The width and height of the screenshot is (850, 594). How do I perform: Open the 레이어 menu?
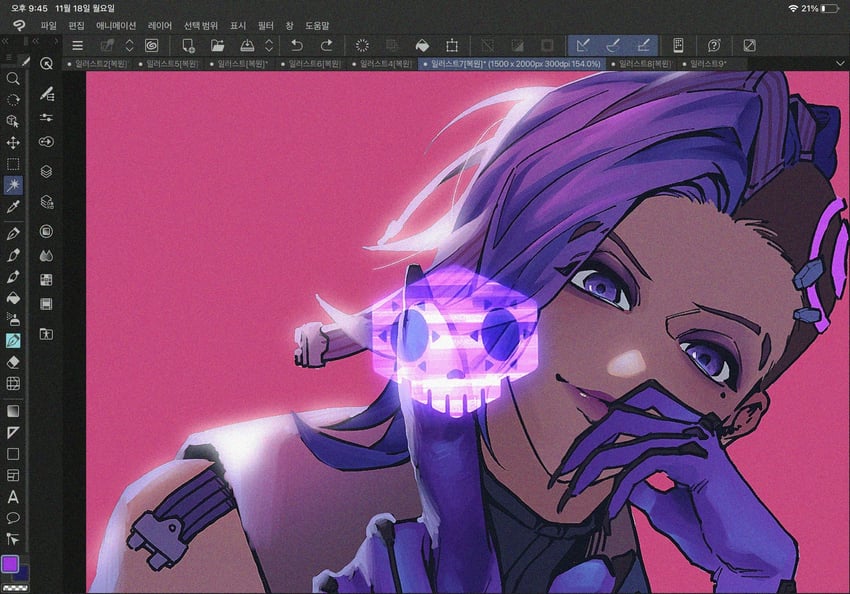[160, 25]
